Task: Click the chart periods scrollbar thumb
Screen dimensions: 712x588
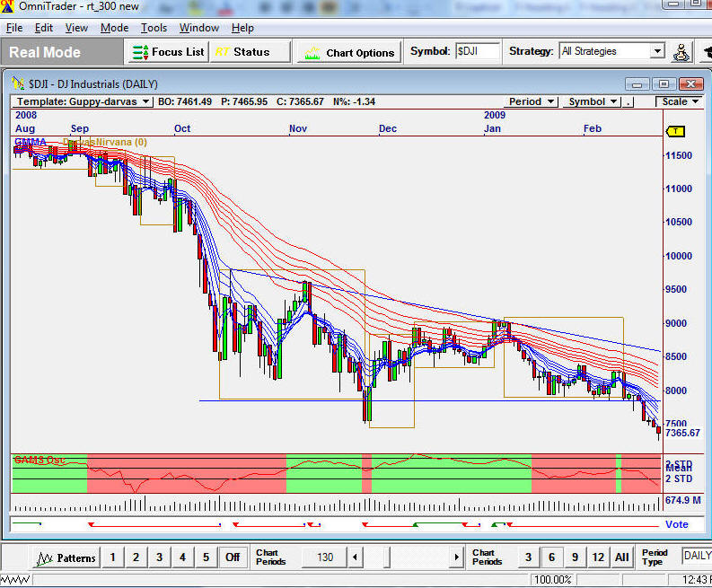Action: [x=387, y=557]
